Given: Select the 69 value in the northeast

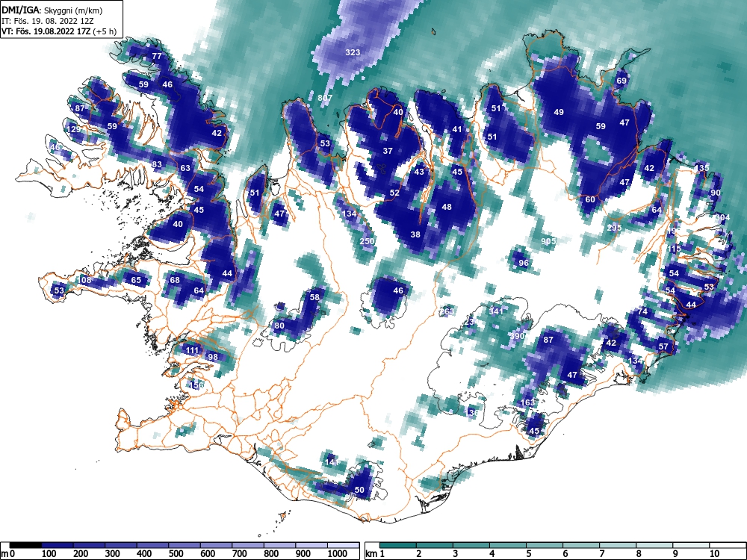Looking at the screenshot, I should tap(622, 81).
